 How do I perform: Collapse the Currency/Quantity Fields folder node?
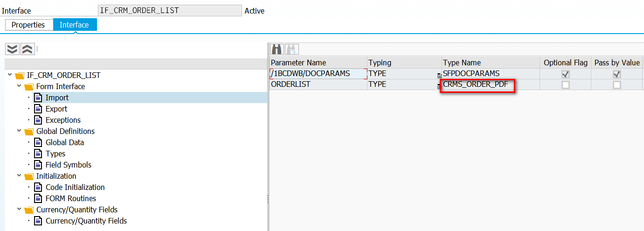point(19,210)
